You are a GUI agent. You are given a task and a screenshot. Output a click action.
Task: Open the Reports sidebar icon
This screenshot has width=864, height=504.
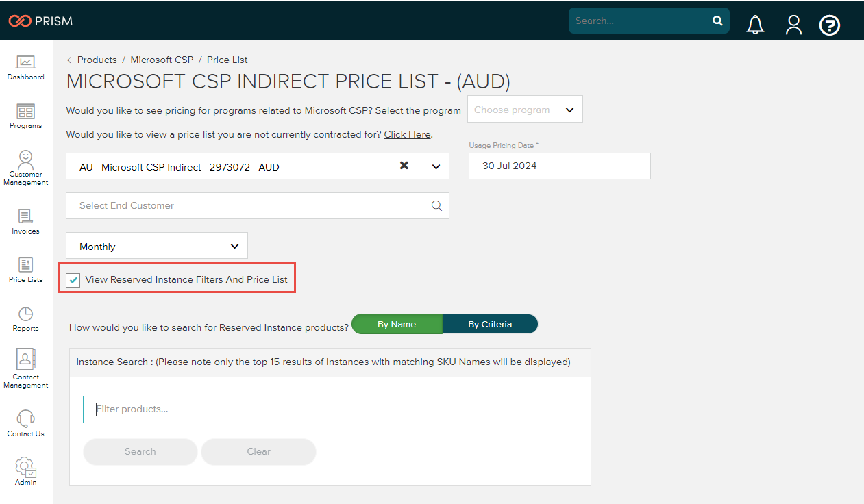(x=25, y=318)
